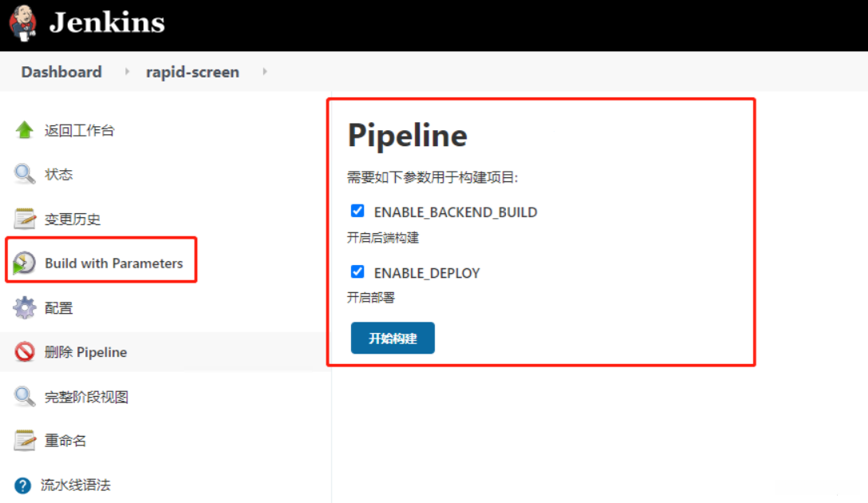Click the 完整阶段视图 magnifier icon
The width and height of the screenshot is (868, 503).
click(25, 397)
